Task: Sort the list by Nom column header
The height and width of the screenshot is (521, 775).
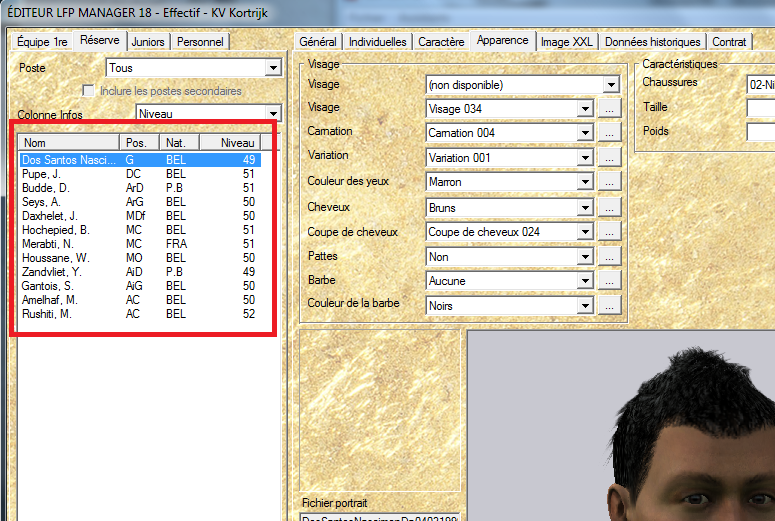Action: 69,142
